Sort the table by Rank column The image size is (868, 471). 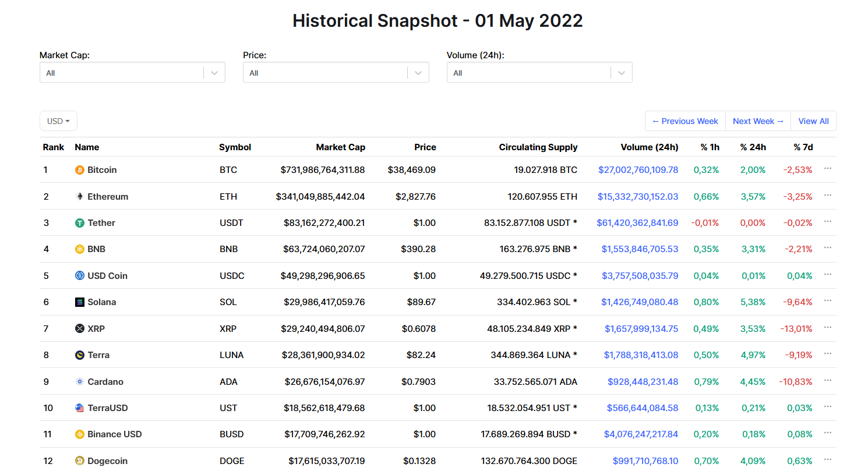(54, 147)
